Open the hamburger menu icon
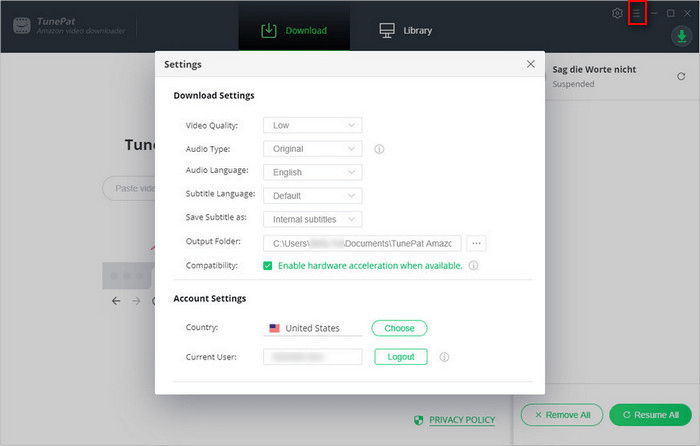 pyautogui.click(x=637, y=13)
